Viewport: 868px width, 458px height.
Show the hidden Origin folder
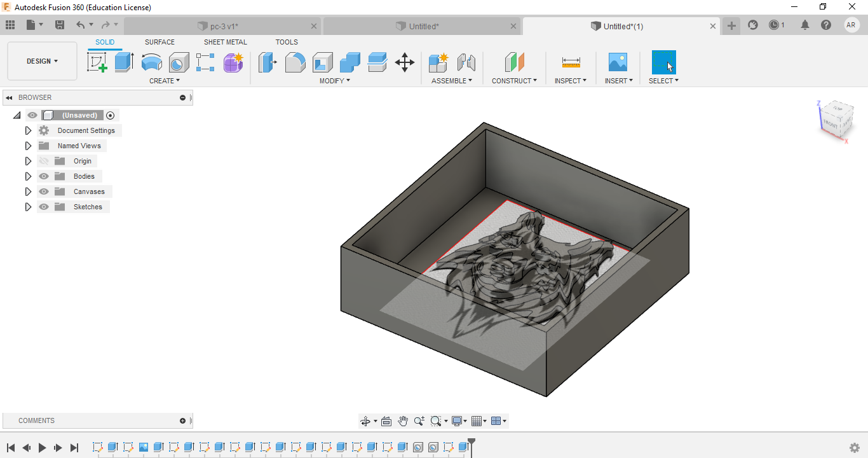click(44, 161)
